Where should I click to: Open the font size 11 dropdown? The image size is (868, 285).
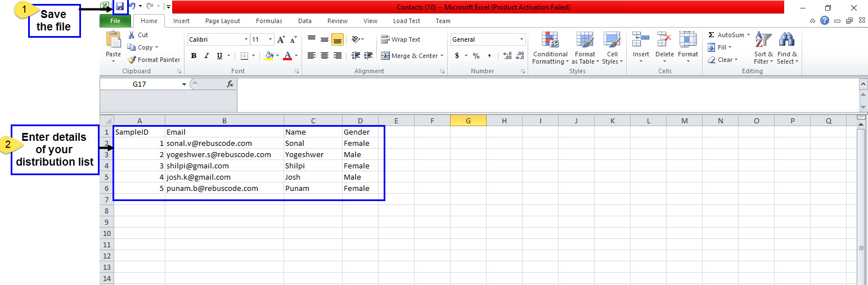coord(271,39)
